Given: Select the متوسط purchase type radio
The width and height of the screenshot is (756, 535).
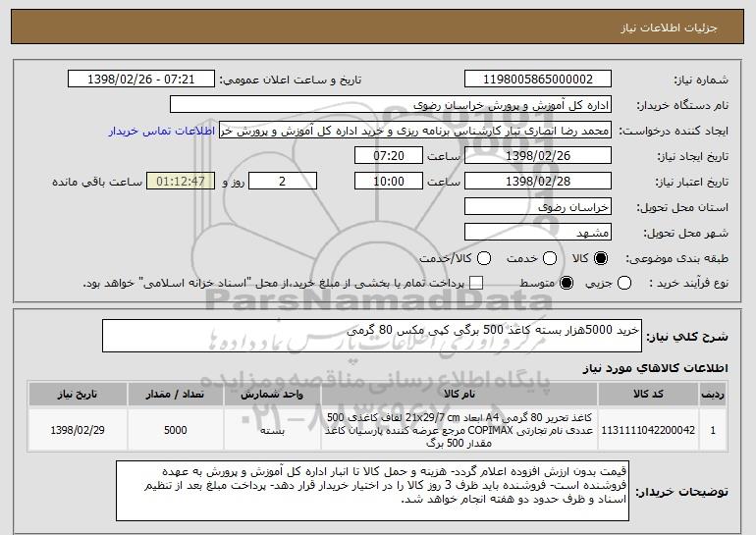Looking at the screenshot, I should [567, 283].
